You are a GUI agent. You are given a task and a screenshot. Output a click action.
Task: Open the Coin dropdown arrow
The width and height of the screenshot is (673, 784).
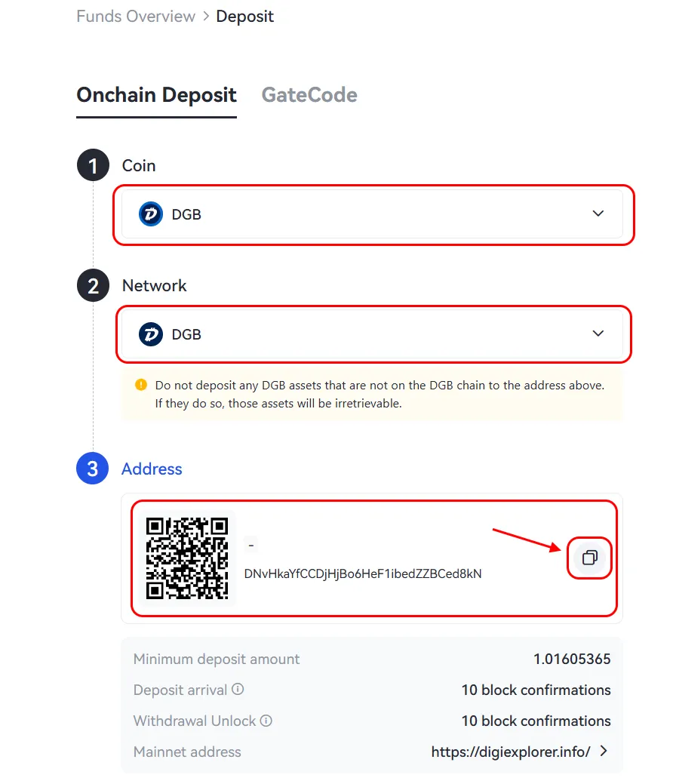pos(598,214)
